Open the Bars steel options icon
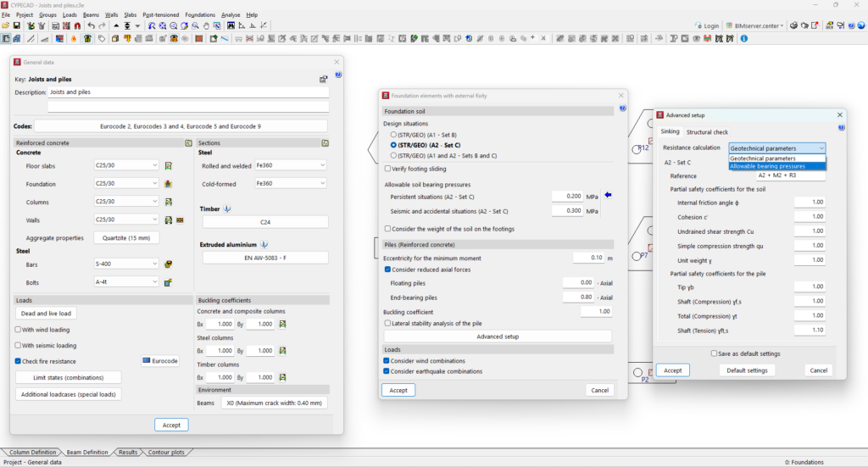This screenshot has width=868, height=467. point(169,264)
